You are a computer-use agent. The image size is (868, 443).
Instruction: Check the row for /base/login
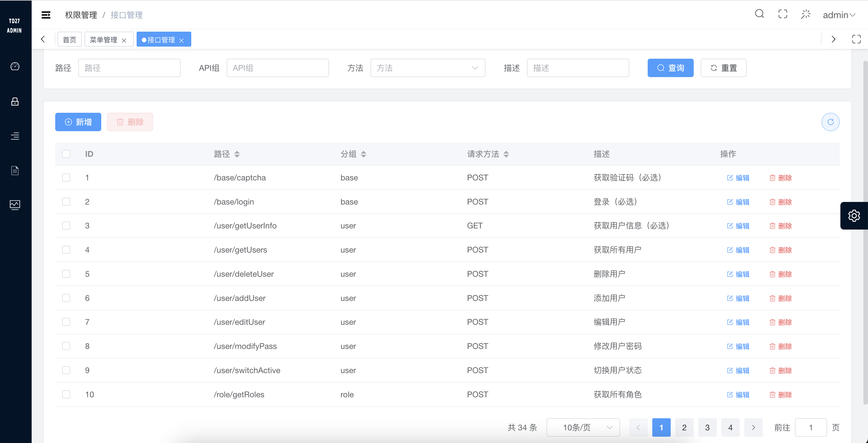[66, 202]
